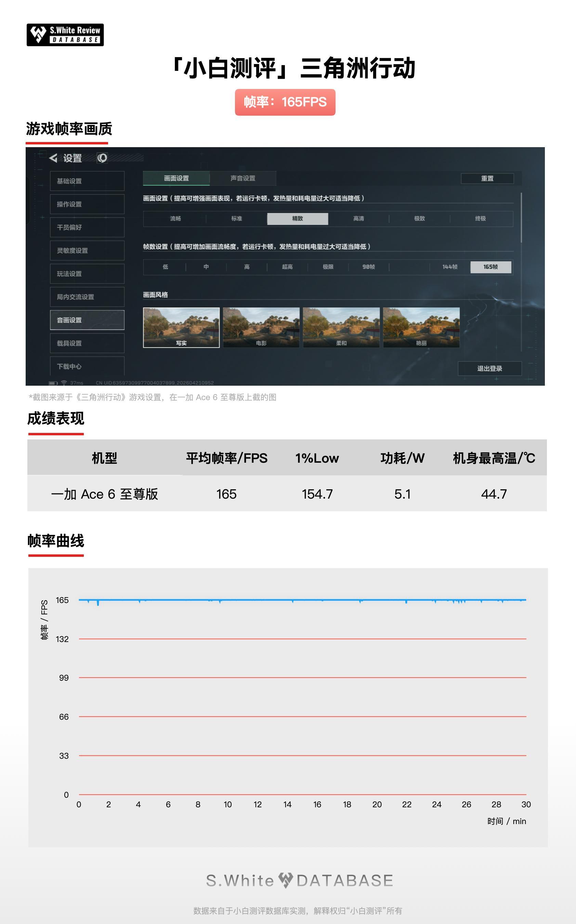Choose the 艳丽 picture style thumbnail
The width and height of the screenshot is (576, 924).
(421, 328)
